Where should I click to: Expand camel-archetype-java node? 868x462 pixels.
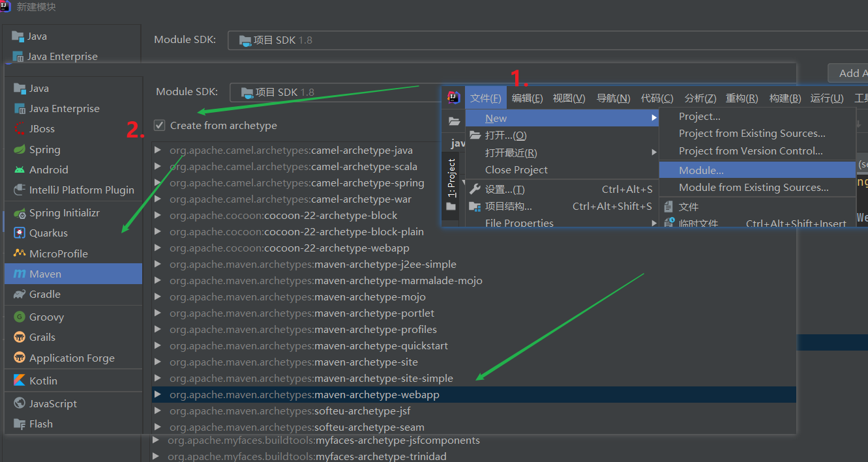(x=158, y=151)
